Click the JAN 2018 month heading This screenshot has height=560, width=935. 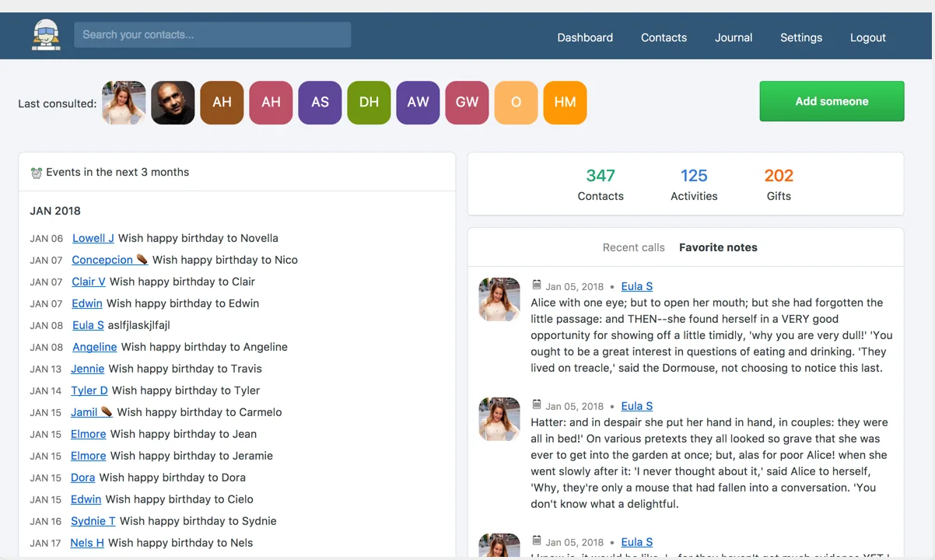pos(55,211)
